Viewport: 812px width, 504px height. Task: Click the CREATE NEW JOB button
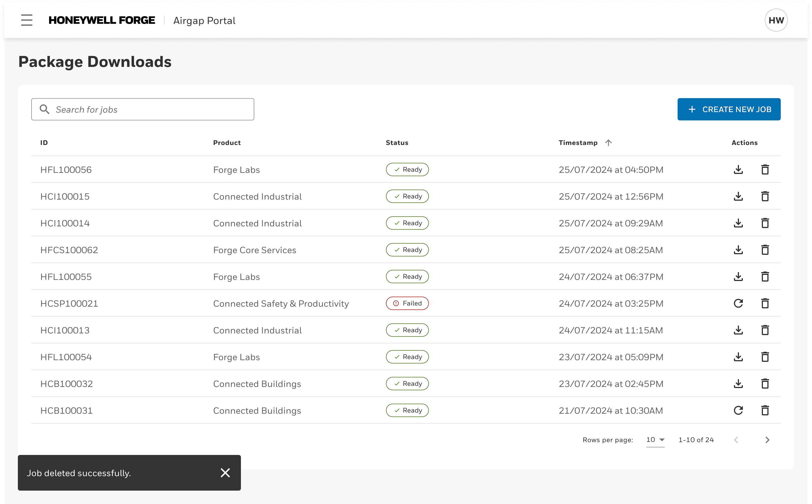(728, 109)
